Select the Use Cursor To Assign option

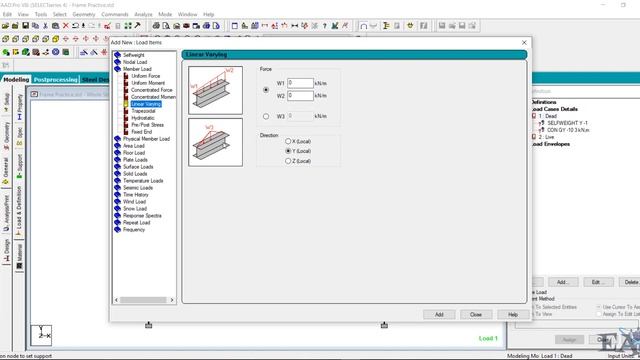click(598, 307)
